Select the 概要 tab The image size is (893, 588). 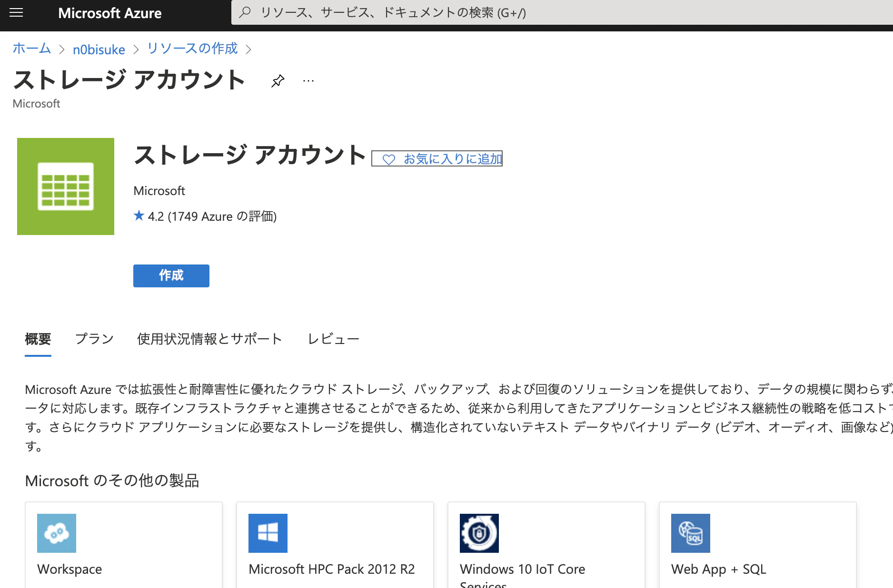pos(38,339)
